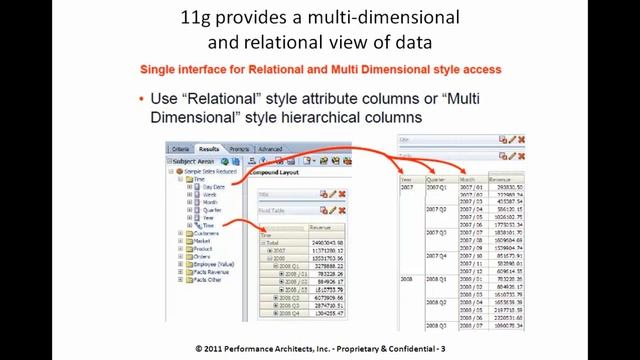Delete the Table view above the Year Quarter columns
The image size is (640, 360).
(521, 156)
